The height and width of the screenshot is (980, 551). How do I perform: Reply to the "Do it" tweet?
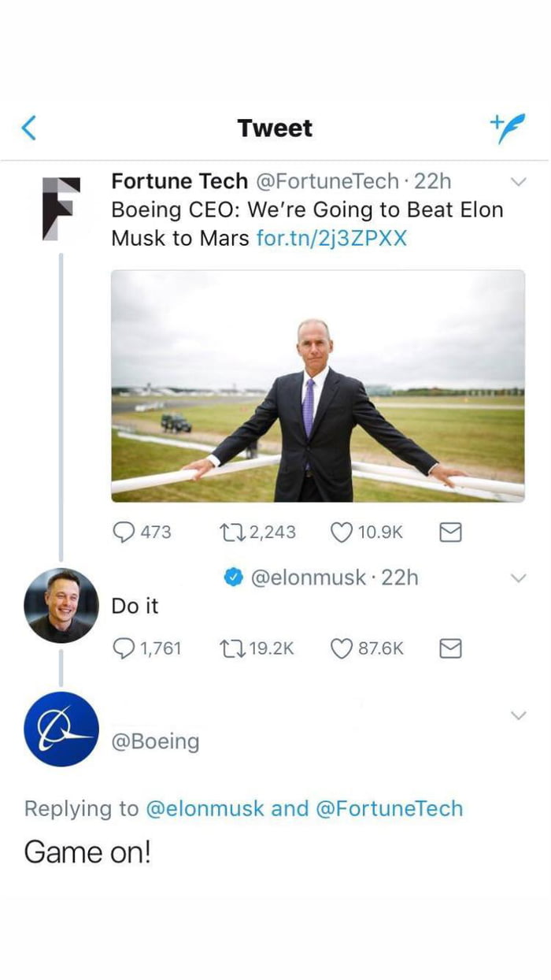click(x=124, y=648)
